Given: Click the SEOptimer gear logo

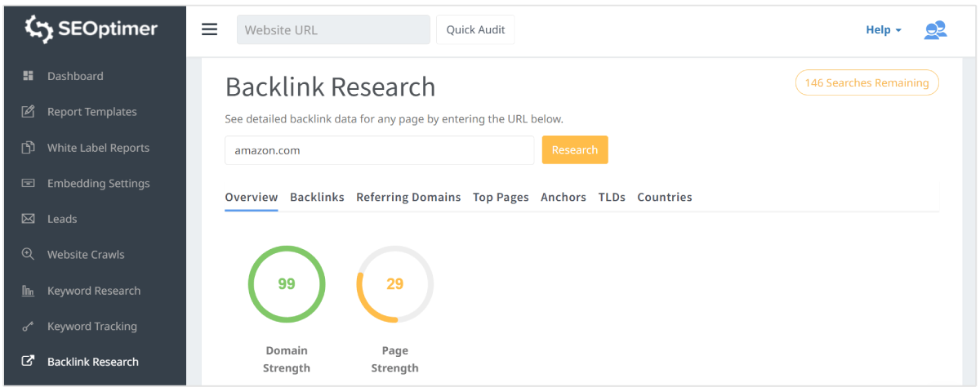Looking at the screenshot, I should 38,29.
